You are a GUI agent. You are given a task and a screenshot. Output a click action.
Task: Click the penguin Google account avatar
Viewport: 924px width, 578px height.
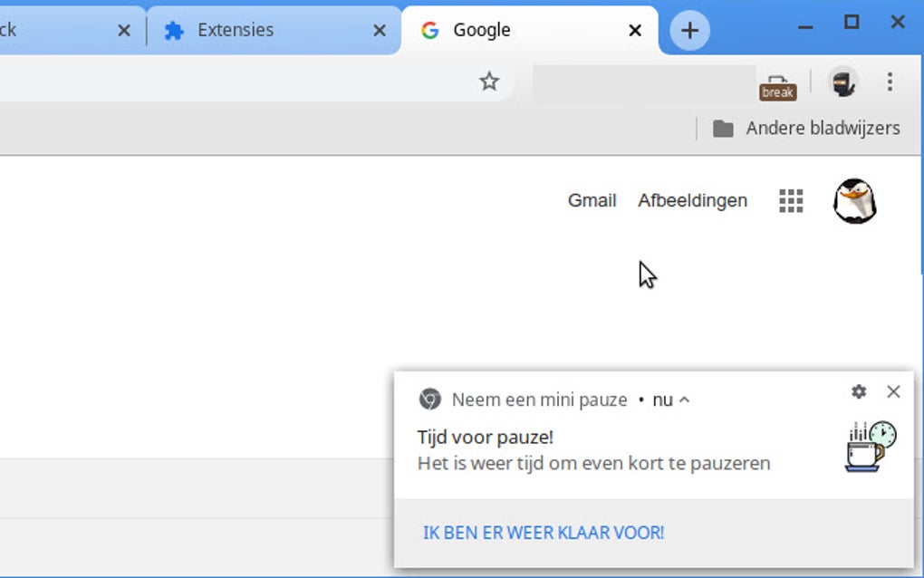[x=854, y=200]
